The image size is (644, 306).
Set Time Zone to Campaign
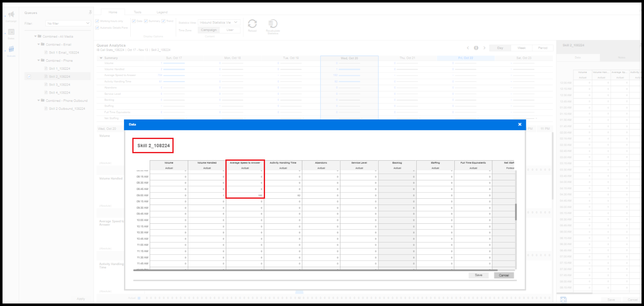(x=208, y=30)
